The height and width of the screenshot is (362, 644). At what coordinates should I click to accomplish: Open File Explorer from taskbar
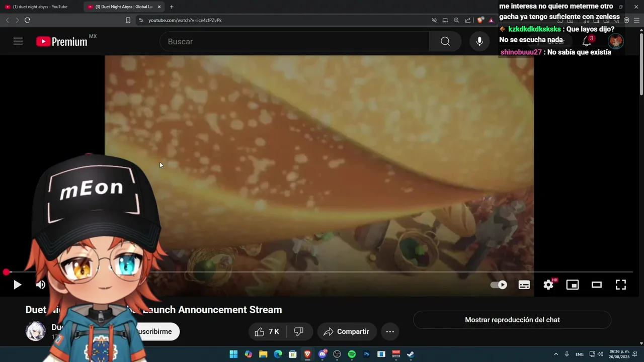coord(263,354)
